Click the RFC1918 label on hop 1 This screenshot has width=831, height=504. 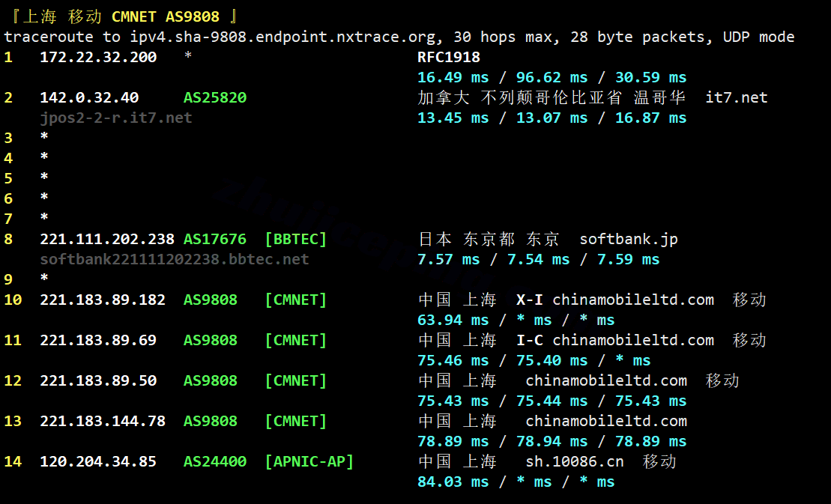449,57
